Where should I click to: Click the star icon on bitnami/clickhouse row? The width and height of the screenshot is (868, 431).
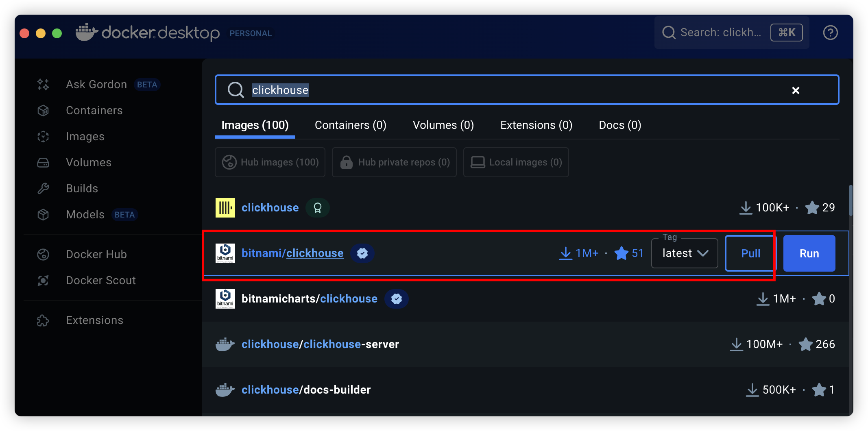(x=622, y=253)
